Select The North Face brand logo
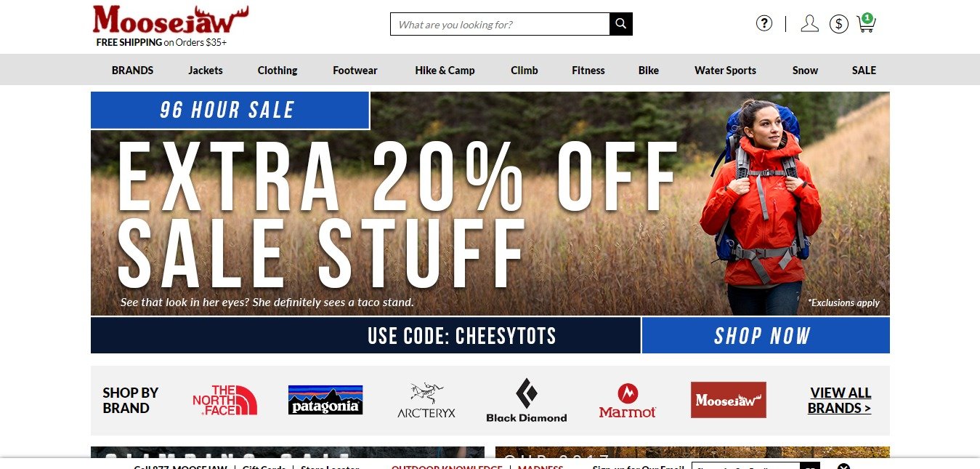This screenshot has height=469, width=980. click(224, 400)
